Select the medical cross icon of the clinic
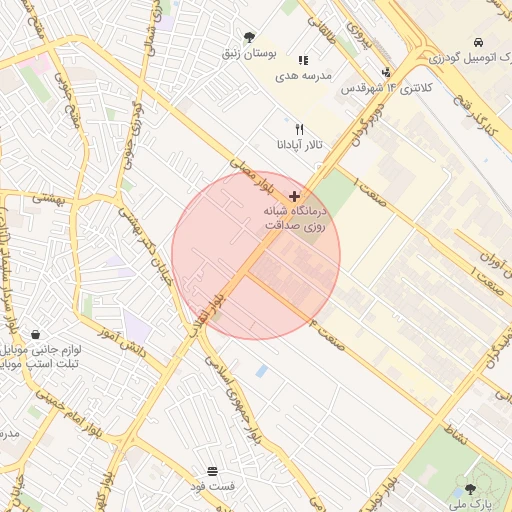Viewport: 512px width, 512px height. point(294,197)
